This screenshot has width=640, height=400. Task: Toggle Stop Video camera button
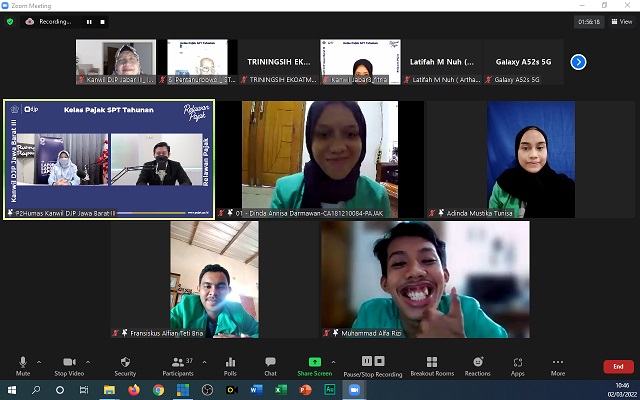click(x=69, y=365)
